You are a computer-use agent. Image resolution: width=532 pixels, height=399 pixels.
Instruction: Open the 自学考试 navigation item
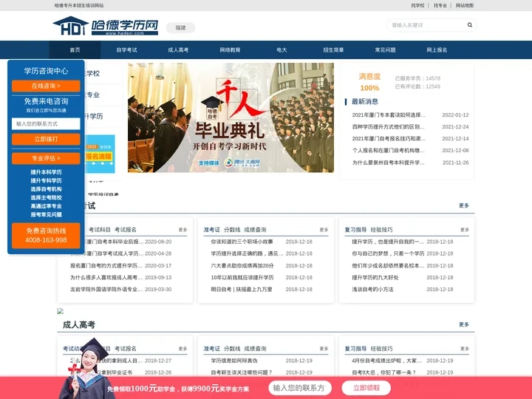coord(126,50)
